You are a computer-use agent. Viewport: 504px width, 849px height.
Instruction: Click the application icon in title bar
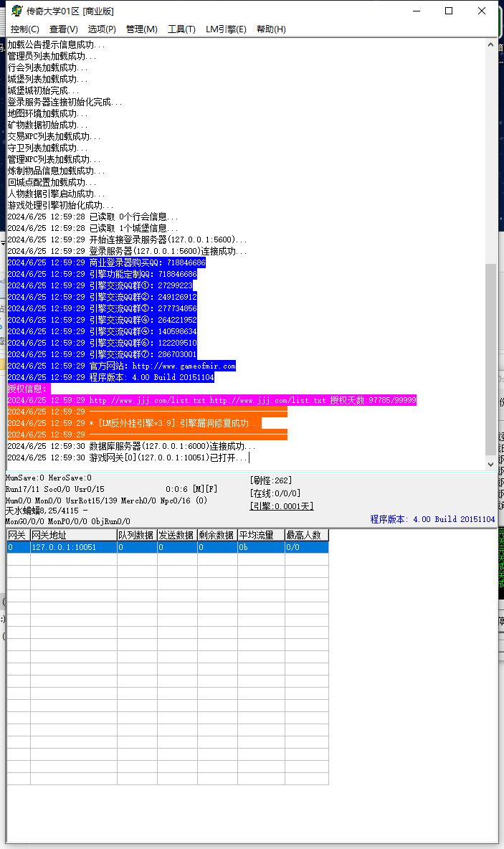(16, 11)
